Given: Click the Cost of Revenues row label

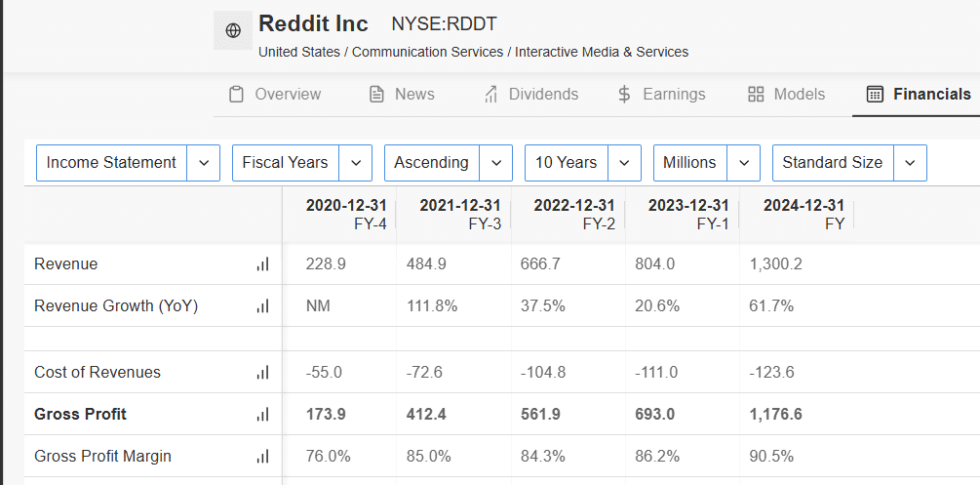Looking at the screenshot, I should (x=98, y=373).
